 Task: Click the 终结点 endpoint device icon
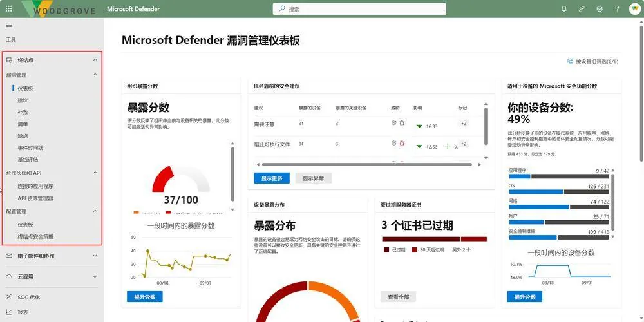(x=9, y=60)
